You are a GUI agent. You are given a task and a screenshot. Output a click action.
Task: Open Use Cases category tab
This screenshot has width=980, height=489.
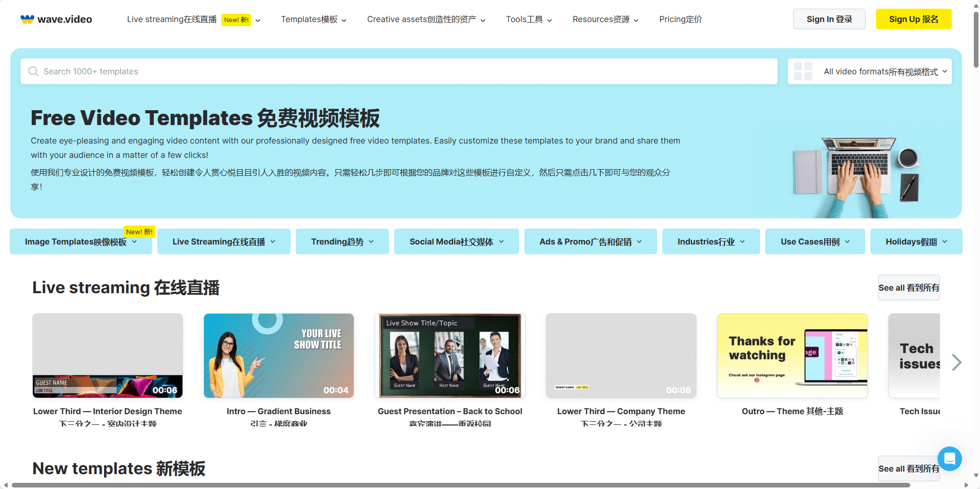[815, 241]
